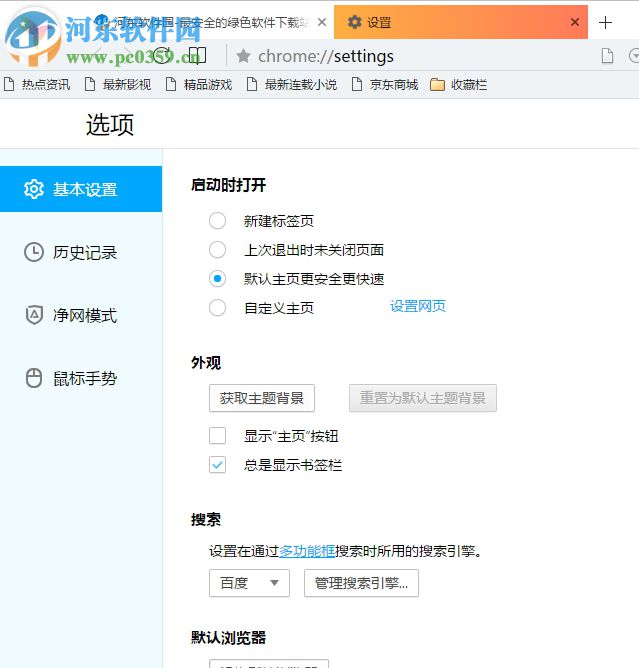Open the 热点资讯 bookmark
The width and height of the screenshot is (639, 668).
tap(37, 84)
